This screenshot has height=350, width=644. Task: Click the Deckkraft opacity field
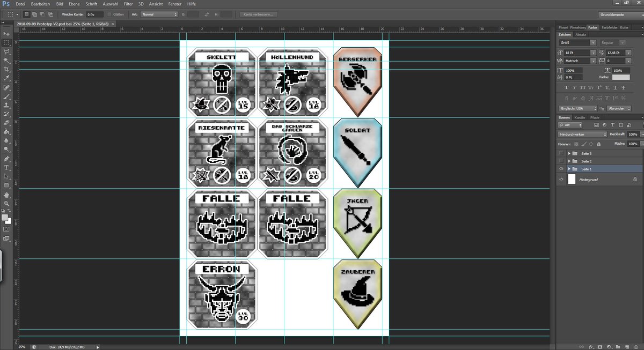633,134
